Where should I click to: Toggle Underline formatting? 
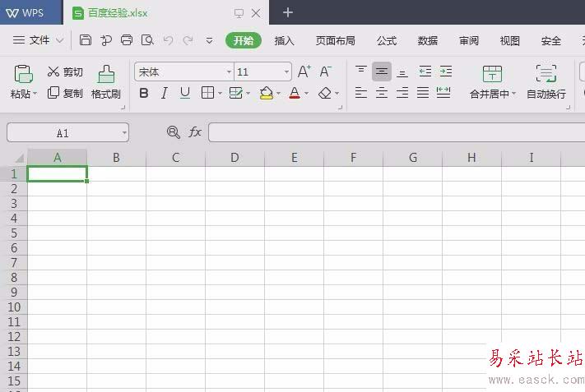(x=184, y=93)
